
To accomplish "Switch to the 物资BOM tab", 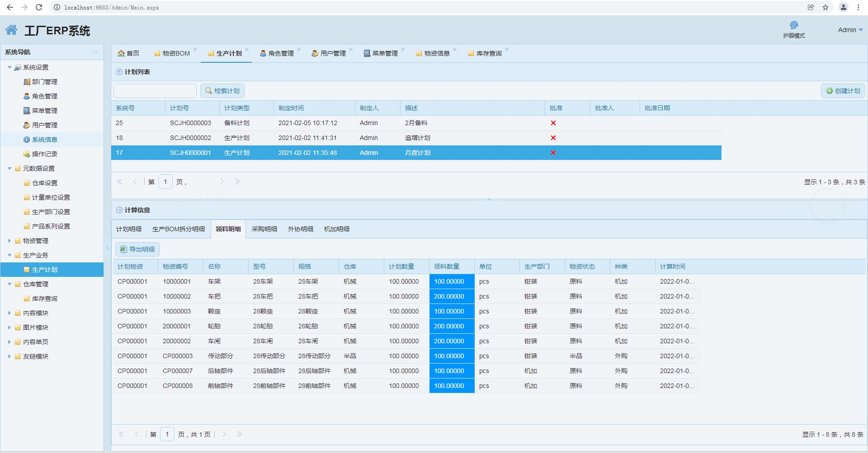I will click(x=172, y=53).
